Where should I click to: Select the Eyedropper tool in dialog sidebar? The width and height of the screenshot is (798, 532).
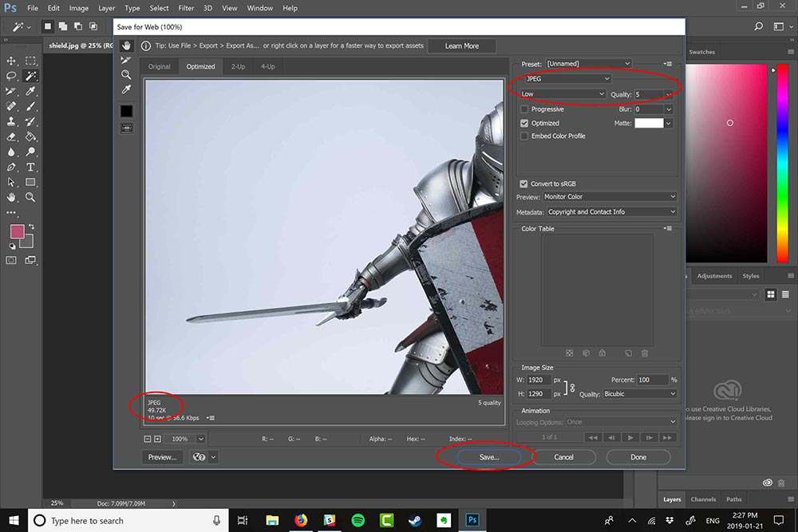(126, 89)
